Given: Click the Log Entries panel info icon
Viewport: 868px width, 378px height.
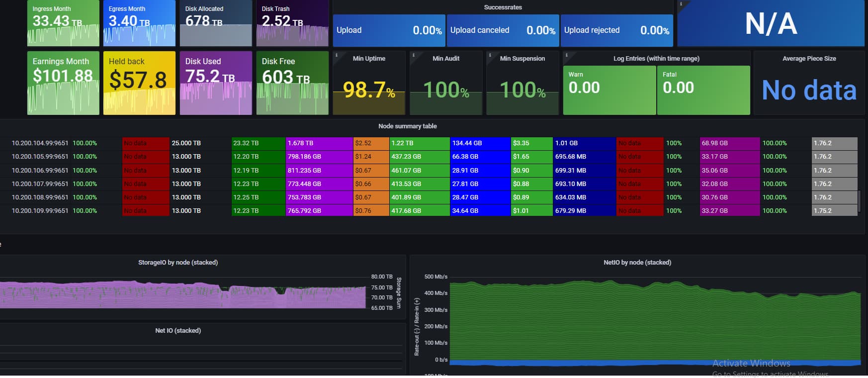Looking at the screenshot, I should 566,55.
